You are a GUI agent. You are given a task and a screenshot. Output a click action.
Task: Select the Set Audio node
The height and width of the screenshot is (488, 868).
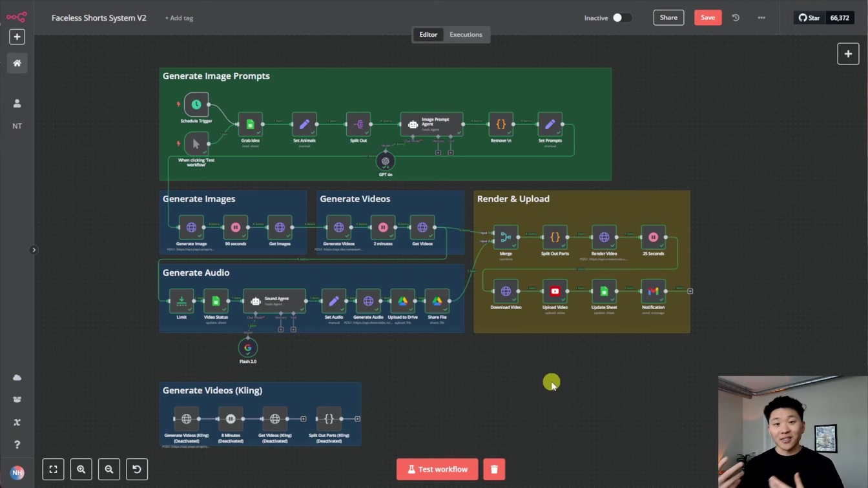pyautogui.click(x=334, y=301)
